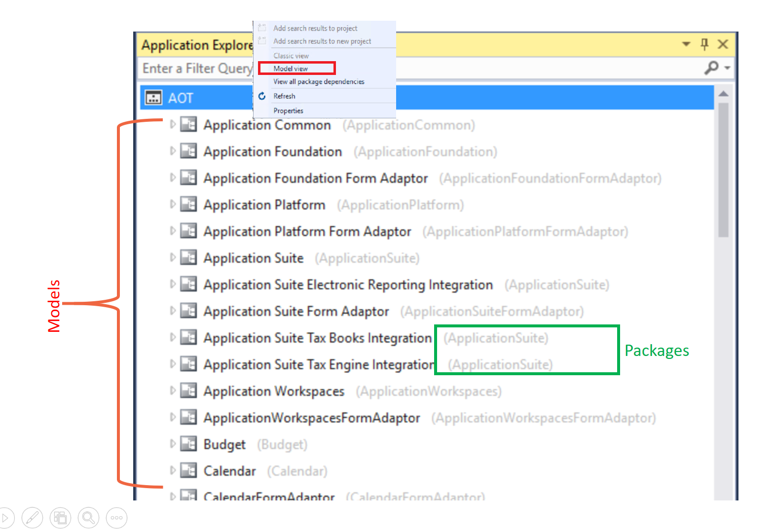This screenshot has width=774, height=532.
Task: Expand the Application Suite model node
Action: coord(172,257)
